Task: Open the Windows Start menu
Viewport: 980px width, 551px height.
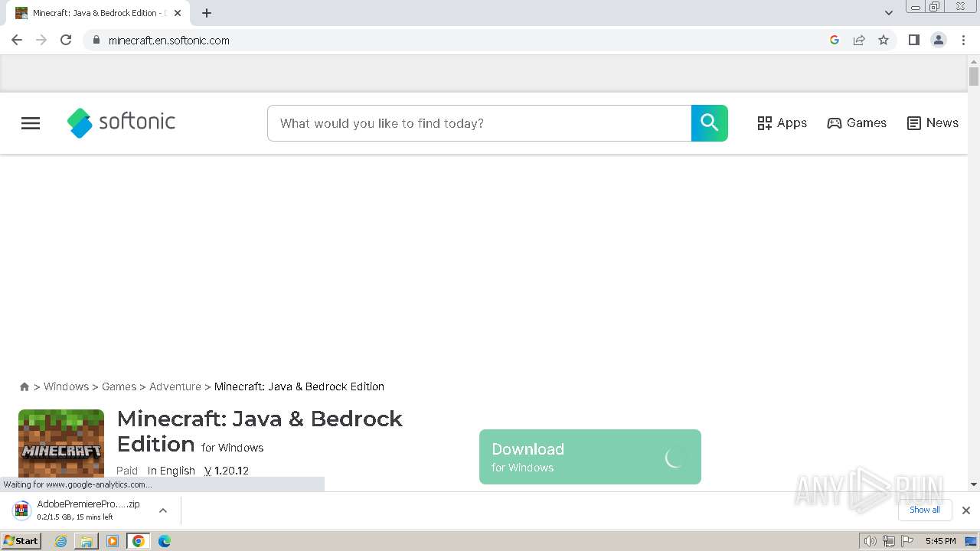Action: point(21,541)
